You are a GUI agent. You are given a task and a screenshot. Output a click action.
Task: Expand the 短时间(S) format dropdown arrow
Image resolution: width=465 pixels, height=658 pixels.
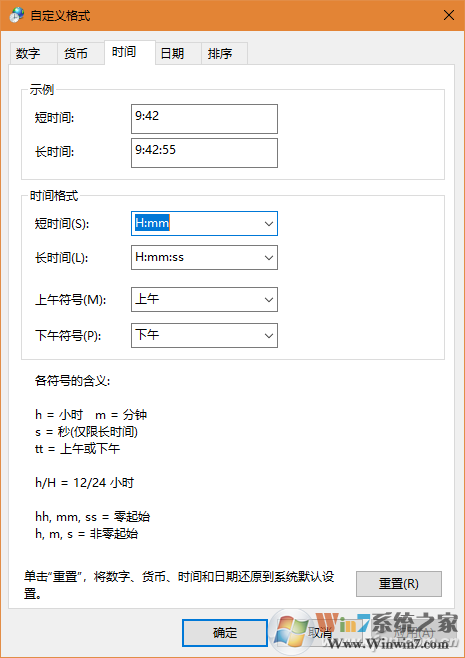coord(269,224)
